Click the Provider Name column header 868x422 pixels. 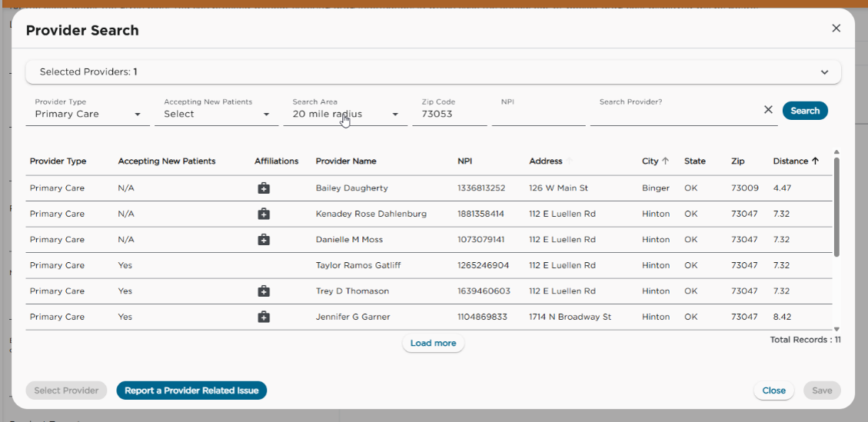(346, 161)
